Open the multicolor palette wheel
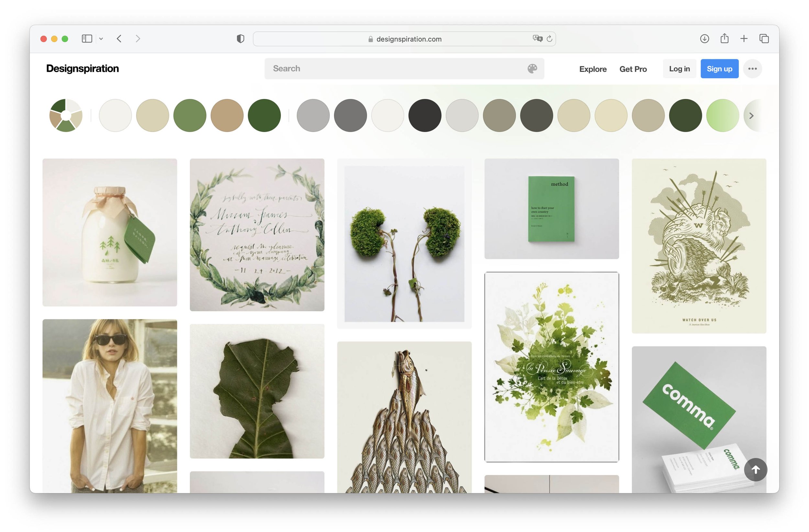This screenshot has height=532, width=809. pyautogui.click(x=66, y=116)
